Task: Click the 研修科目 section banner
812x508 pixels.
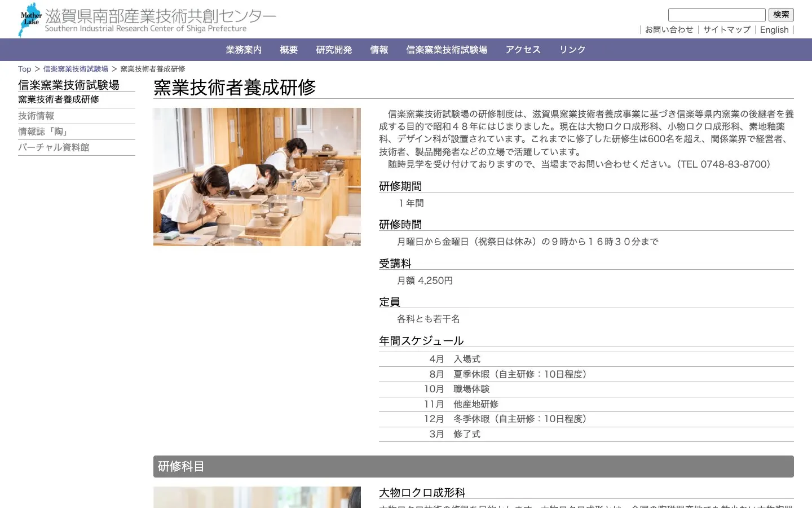Action: coord(474,466)
